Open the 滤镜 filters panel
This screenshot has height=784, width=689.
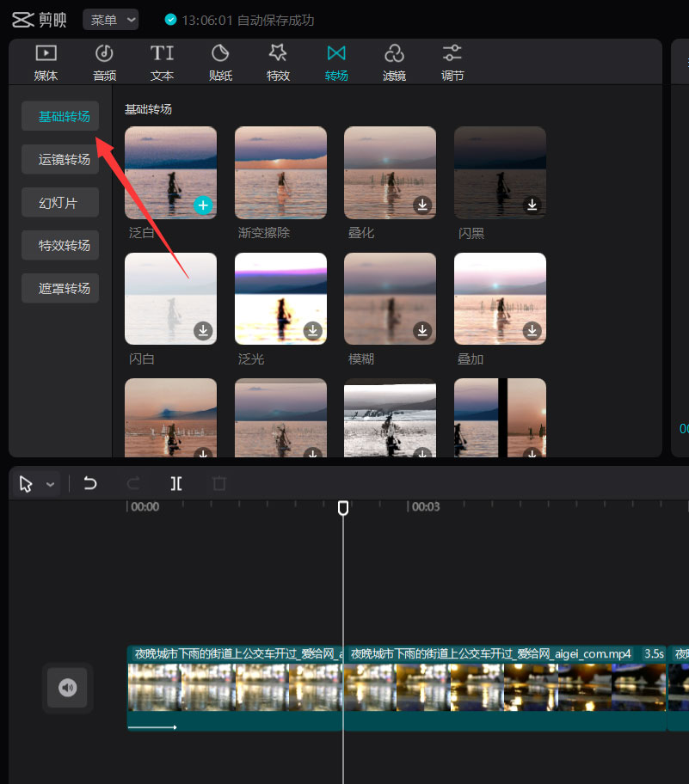tap(394, 61)
